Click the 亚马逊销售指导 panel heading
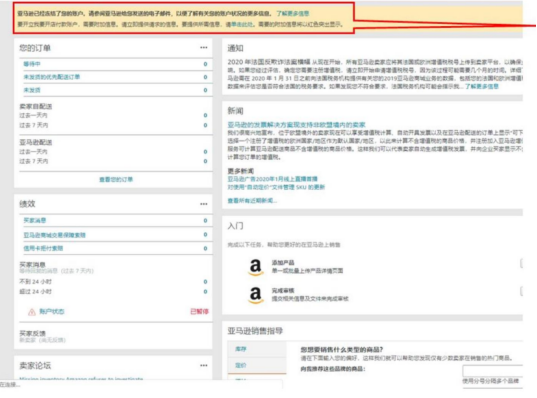 (x=255, y=331)
